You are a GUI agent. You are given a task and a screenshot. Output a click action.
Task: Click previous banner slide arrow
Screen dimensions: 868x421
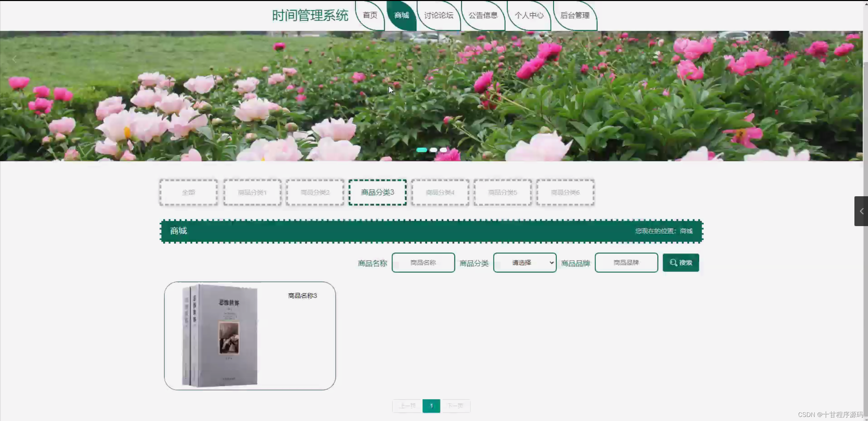[14, 60]
